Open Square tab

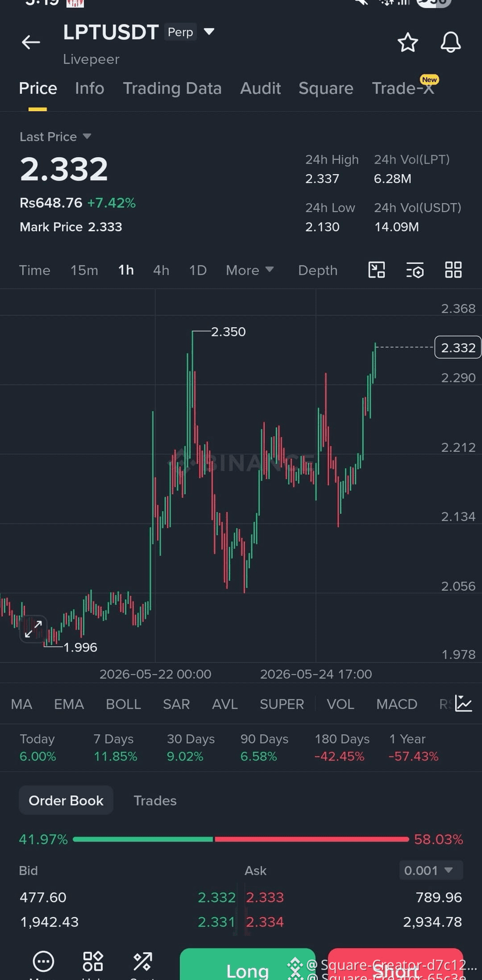tap(326, 89)
